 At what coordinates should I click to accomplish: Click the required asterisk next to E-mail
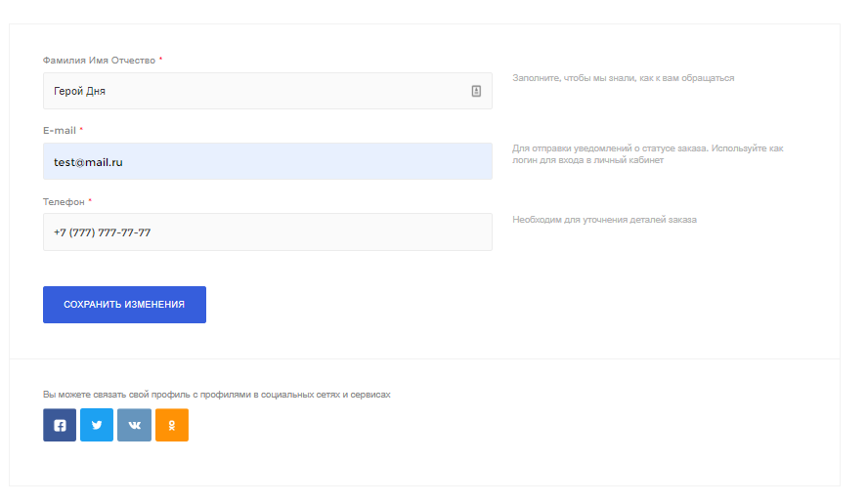coord(81,129)
